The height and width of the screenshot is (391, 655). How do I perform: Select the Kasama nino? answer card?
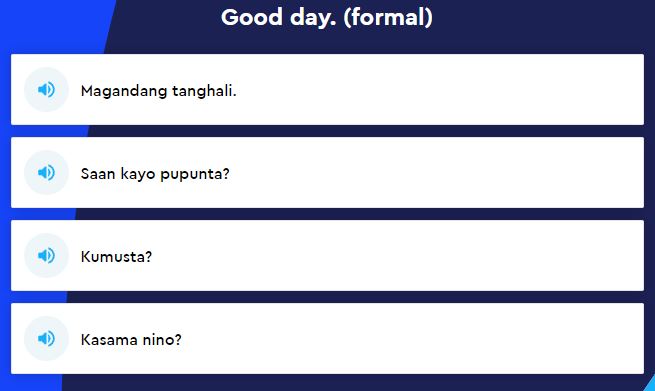click(328, 339)
